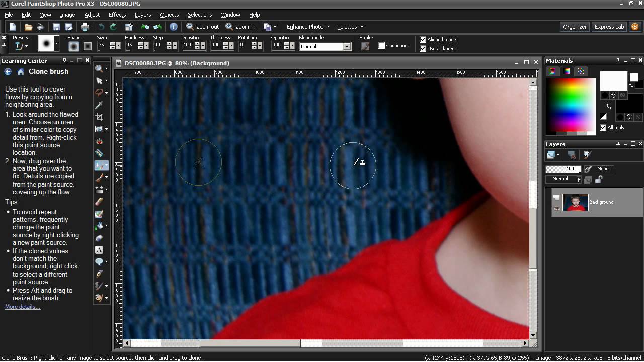This screenshot has height=362, width=644.
Task: Open the Layers menu
Action: [143, 15]
